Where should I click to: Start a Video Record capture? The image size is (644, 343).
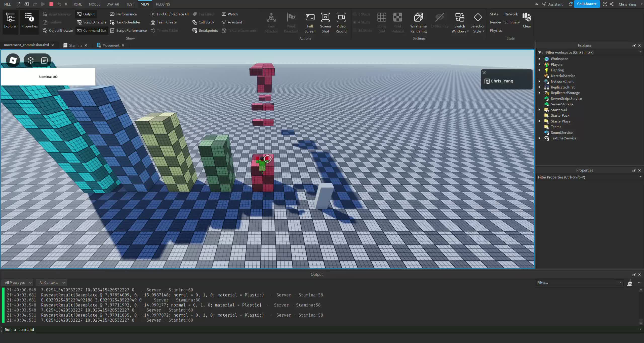pos(341,22)
